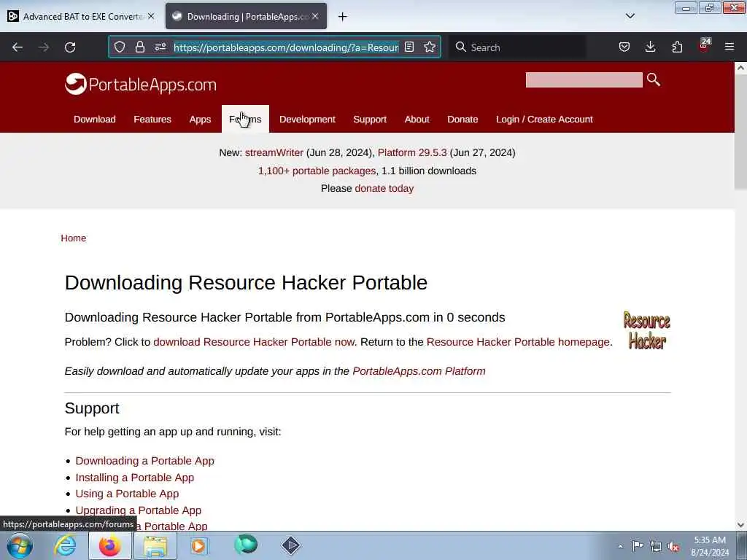Expand the list all tabs dropdown arrow
This screenshot has height=560, width=747.
coord(630,16)
